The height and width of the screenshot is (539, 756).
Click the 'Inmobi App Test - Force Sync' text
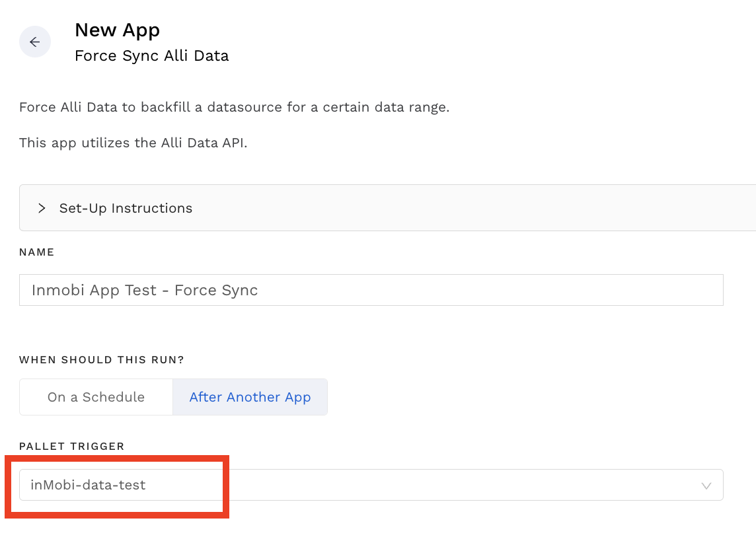[x=145, y=290]
